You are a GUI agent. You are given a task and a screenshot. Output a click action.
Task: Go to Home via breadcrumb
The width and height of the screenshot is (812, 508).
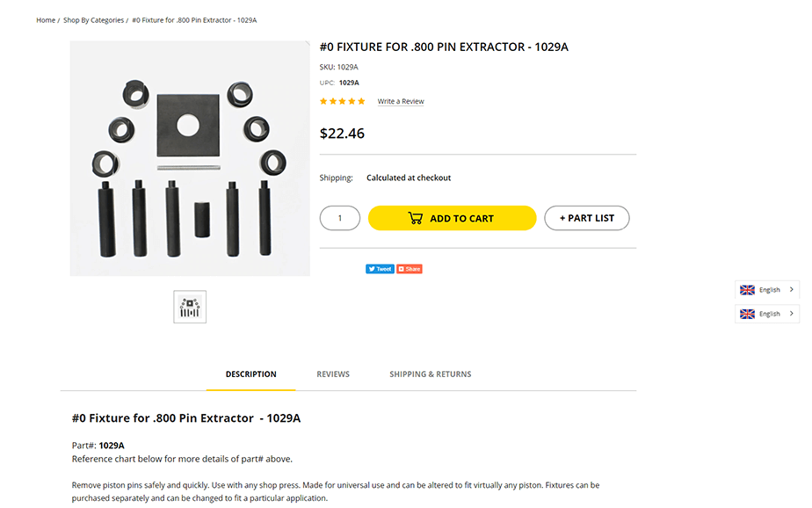pyautogui.click(x=46, y=20)
